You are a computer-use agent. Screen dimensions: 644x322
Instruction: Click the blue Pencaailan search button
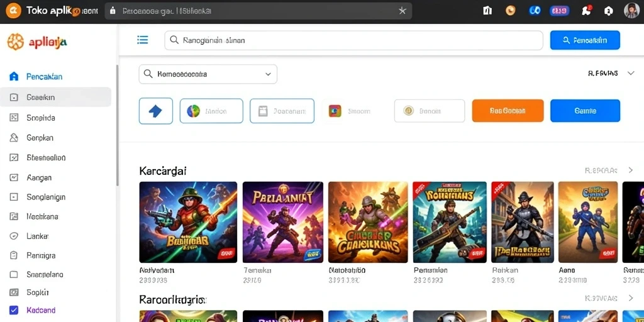pyautogui.click(x=585, y=40)
